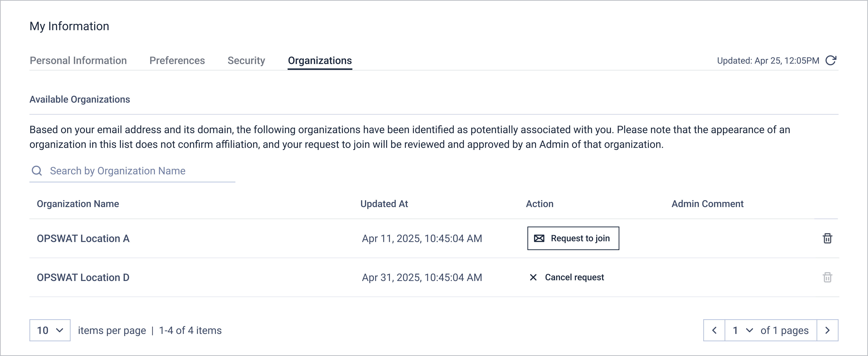
Task: Click the OPSWAT Location A row name
Action: click(83, 238)
